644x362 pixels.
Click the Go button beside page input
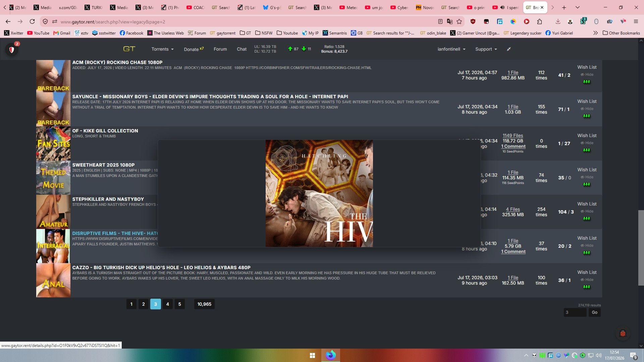tap(595, 312)
